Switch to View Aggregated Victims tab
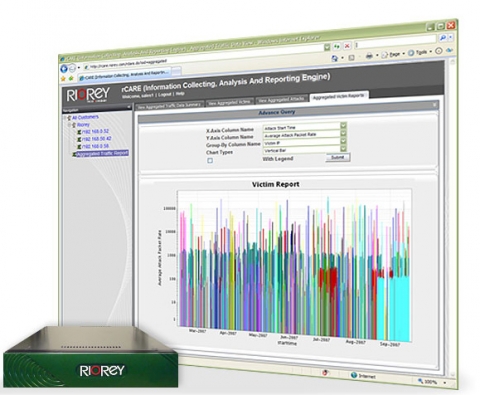The image size is (480, 395). pos(229,102)
